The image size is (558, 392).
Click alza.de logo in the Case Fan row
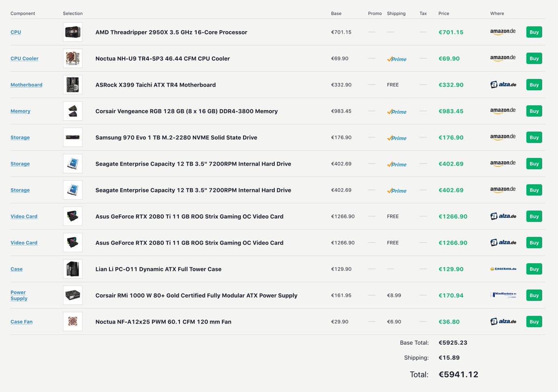503,321
